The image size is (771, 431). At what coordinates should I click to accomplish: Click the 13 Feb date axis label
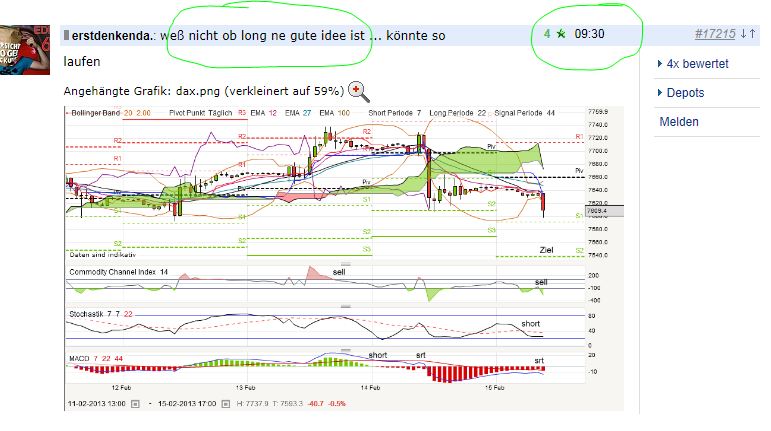click(x=245, y=388)
